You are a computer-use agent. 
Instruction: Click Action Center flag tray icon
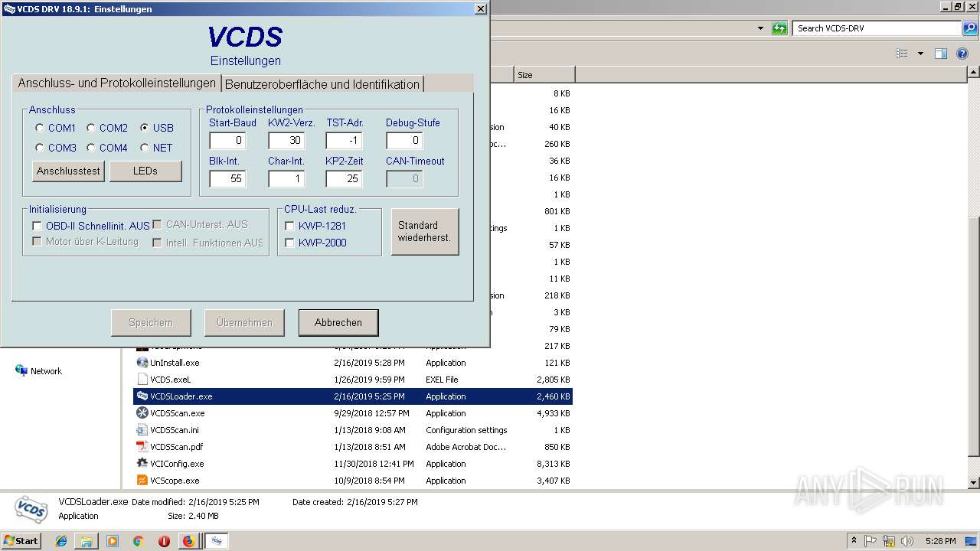[x=871, y=540]
